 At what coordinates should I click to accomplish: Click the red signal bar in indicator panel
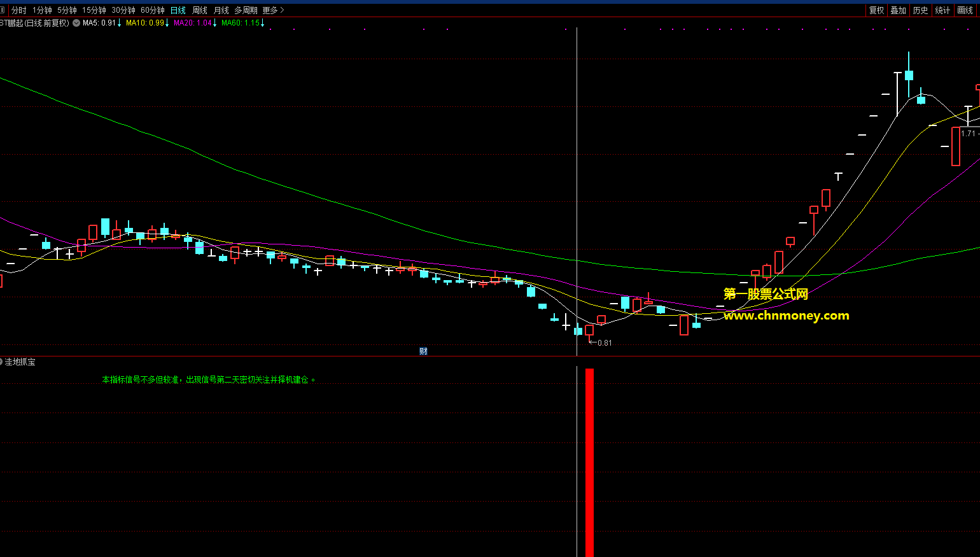589,463
